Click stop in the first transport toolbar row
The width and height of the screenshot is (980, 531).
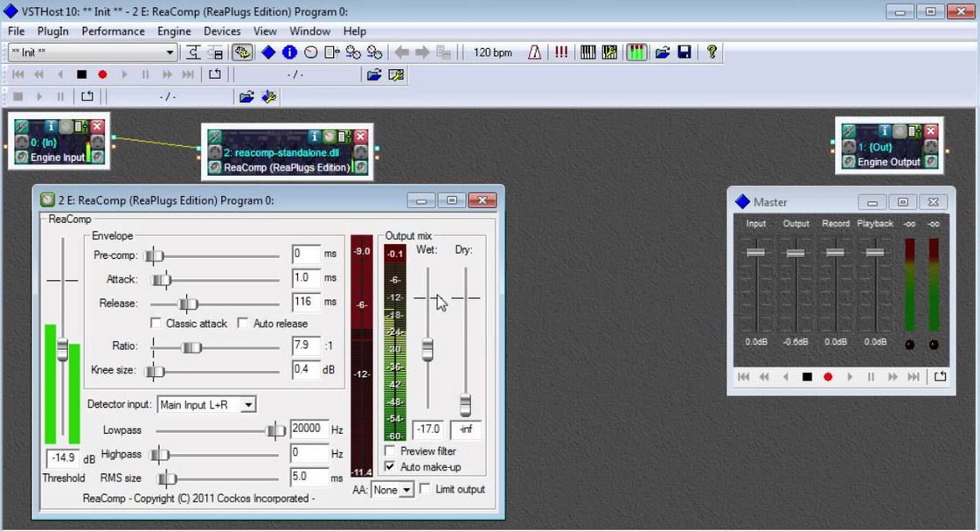81,74
